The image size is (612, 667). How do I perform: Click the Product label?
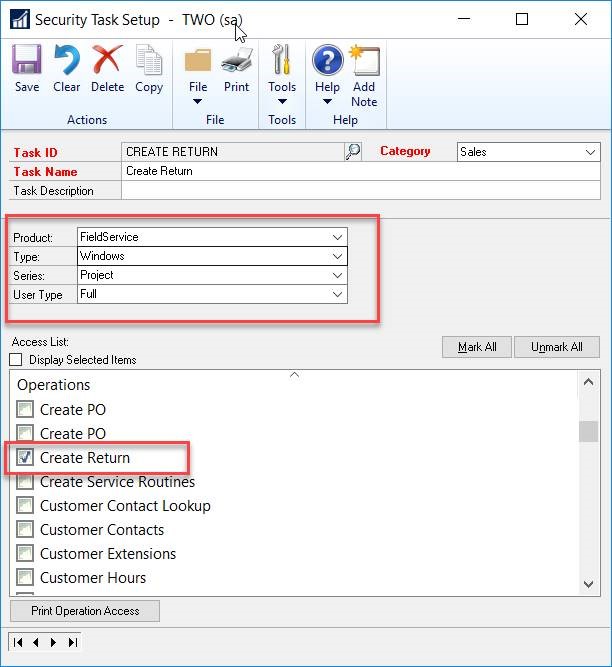33,237
